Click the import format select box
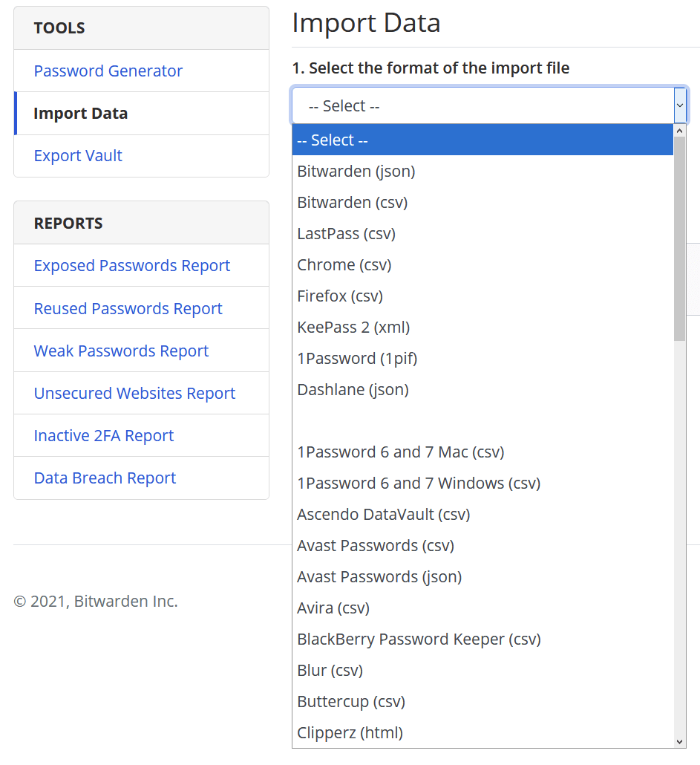700x765 pixels. click(489, 105)
